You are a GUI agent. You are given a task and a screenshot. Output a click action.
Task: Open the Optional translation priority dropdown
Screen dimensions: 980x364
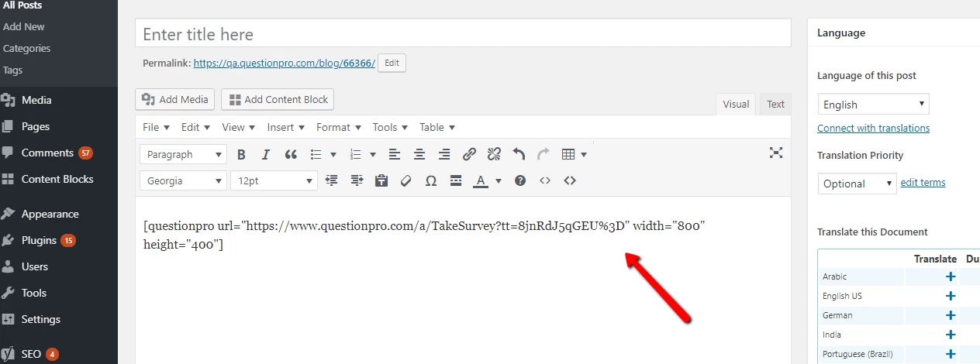pos(857,184)
